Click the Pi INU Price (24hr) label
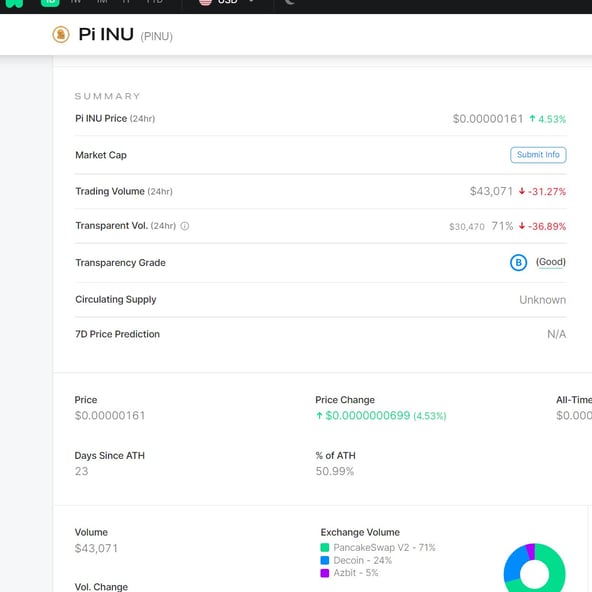The height and width of the screenshot is (592, 592). (115, 119)
